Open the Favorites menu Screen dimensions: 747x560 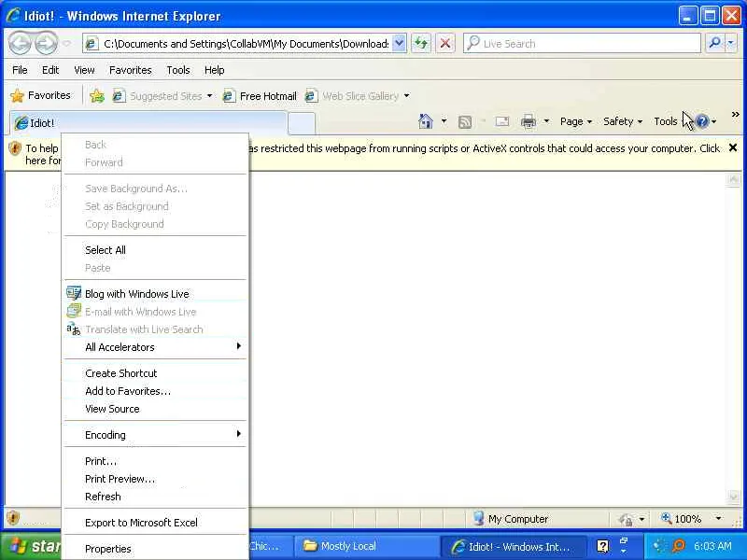pos(130,70)
